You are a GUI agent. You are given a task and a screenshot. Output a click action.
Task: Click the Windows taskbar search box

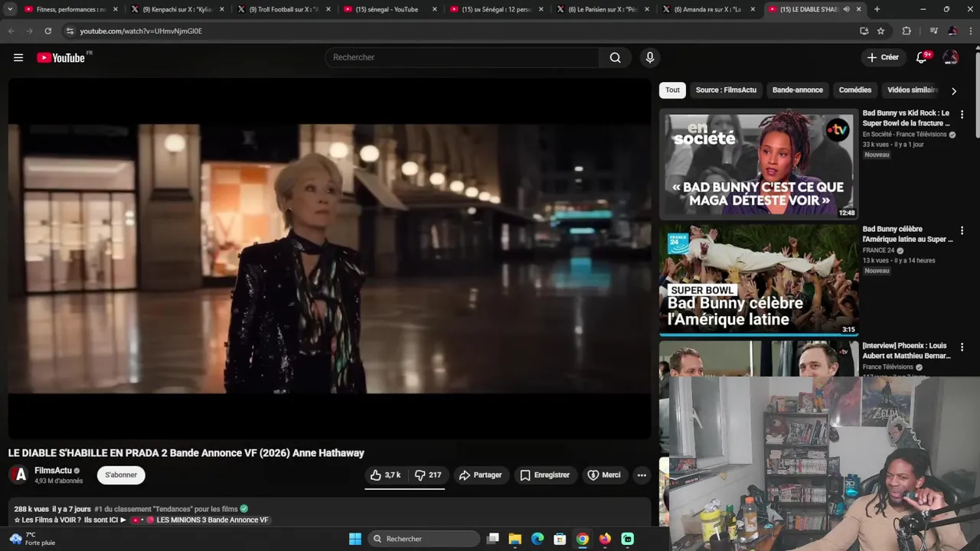[423, 539]
